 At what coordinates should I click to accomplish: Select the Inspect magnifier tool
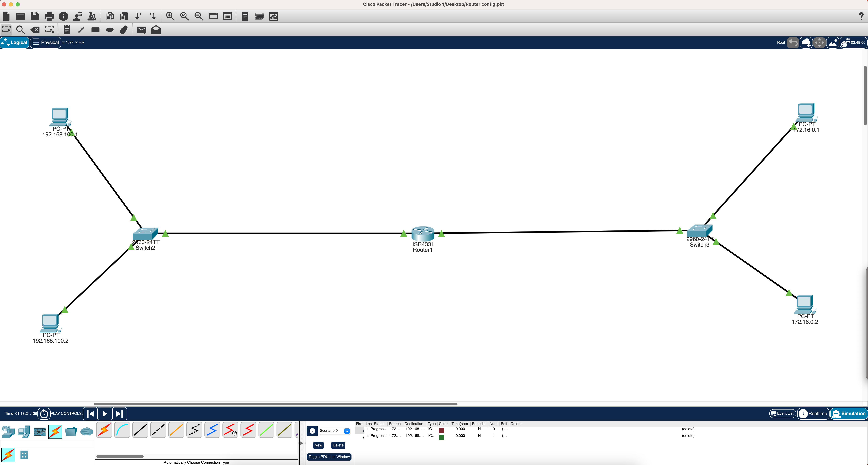(20, 30)
